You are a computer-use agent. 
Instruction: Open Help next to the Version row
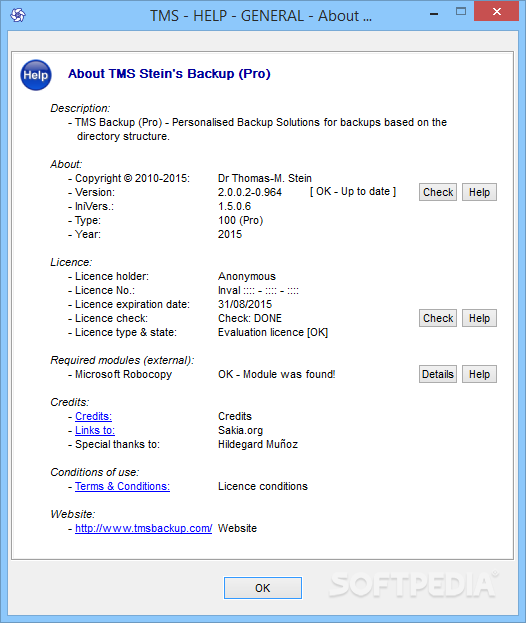click(479, 192)
